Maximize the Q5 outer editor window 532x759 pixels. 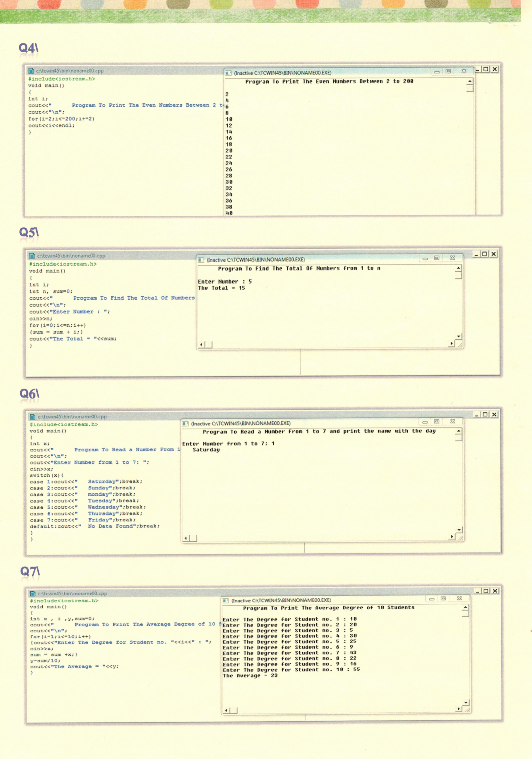coord(484,254)
